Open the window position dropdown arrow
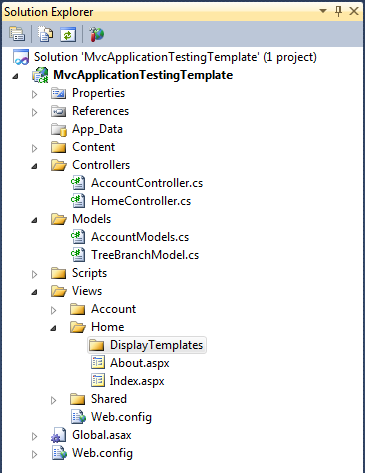Viewport: 365px width, 473px height. 323,11
